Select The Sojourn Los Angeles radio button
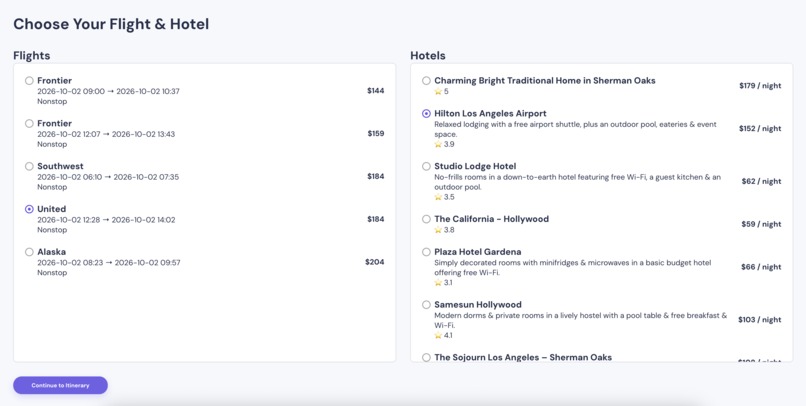 426,357
